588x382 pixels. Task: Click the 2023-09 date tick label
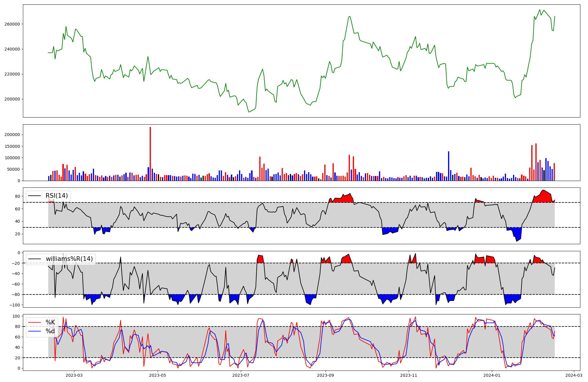click(325, 375)
